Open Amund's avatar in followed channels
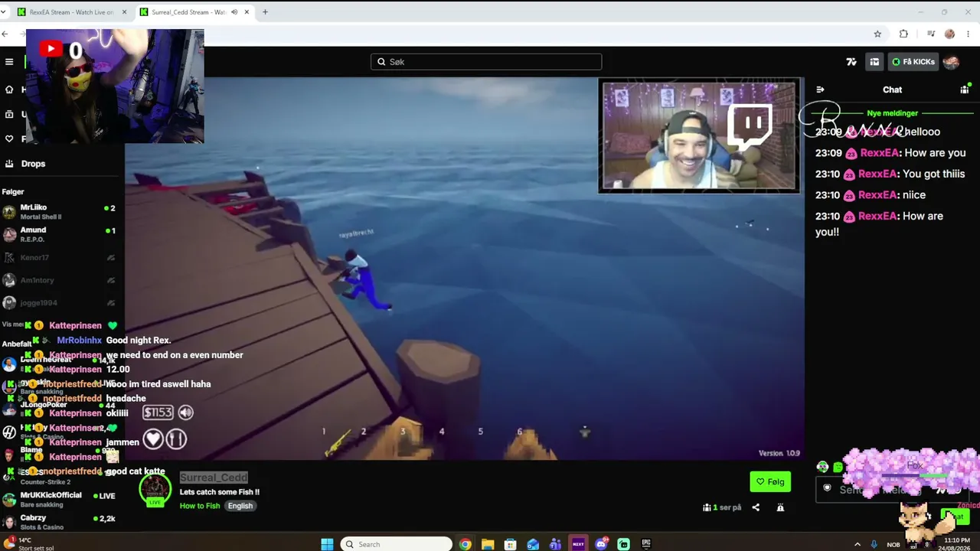980x551 pixels. [x=9, y=234]
